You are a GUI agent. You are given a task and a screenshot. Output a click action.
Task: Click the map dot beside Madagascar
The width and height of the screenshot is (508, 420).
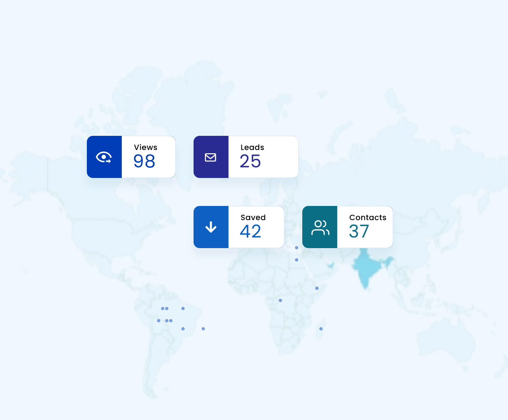(x=321, y=329)
